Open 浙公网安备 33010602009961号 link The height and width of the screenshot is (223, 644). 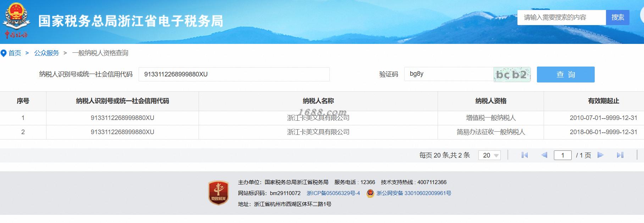point(414,193)
